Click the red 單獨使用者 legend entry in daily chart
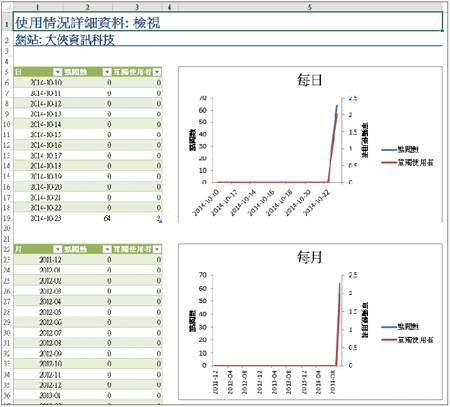Image resolution: width=450 pixels, height=407 pixels. [407, 163]
